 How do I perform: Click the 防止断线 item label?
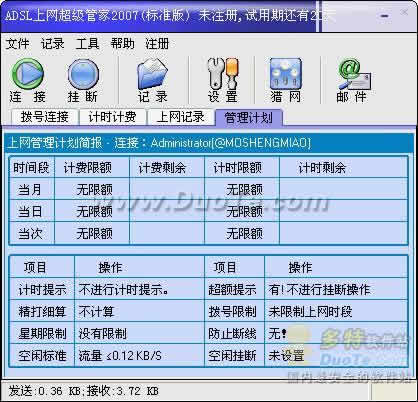(232, 334)
